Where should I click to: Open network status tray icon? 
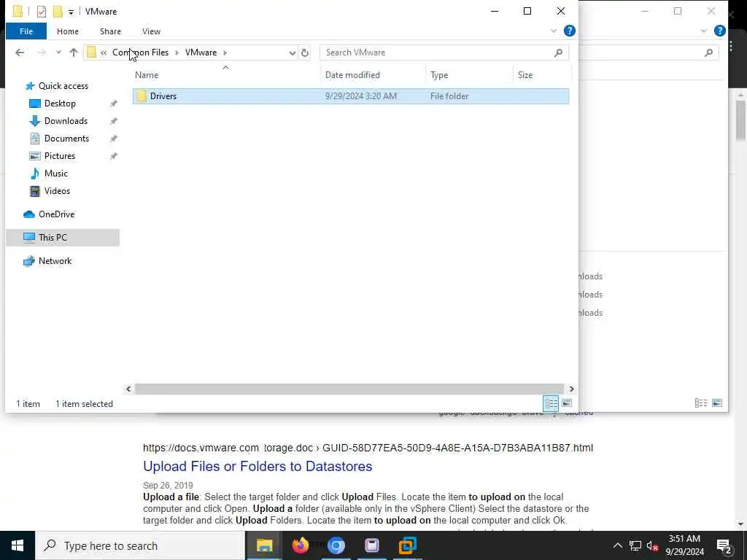tap(635, 545)
